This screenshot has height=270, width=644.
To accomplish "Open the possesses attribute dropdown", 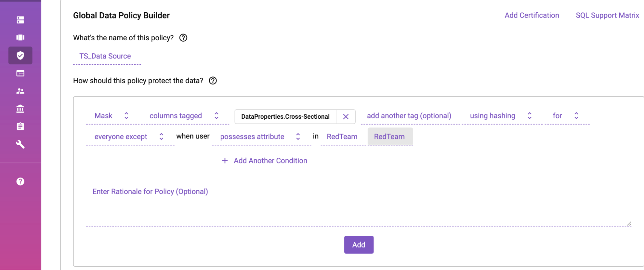I will click(x=261, y=137).
